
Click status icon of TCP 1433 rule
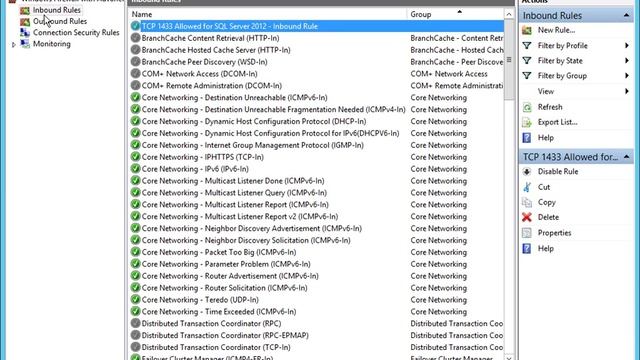click(x=136, y=26)
